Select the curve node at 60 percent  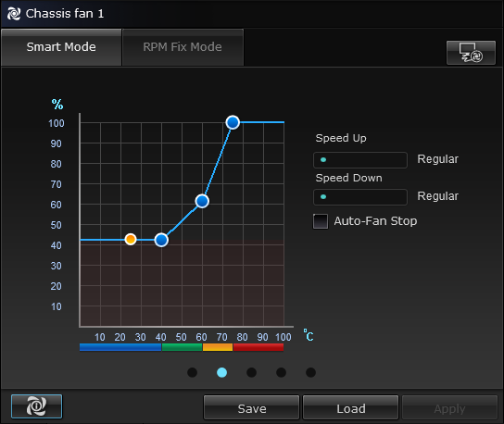[202, 201]
